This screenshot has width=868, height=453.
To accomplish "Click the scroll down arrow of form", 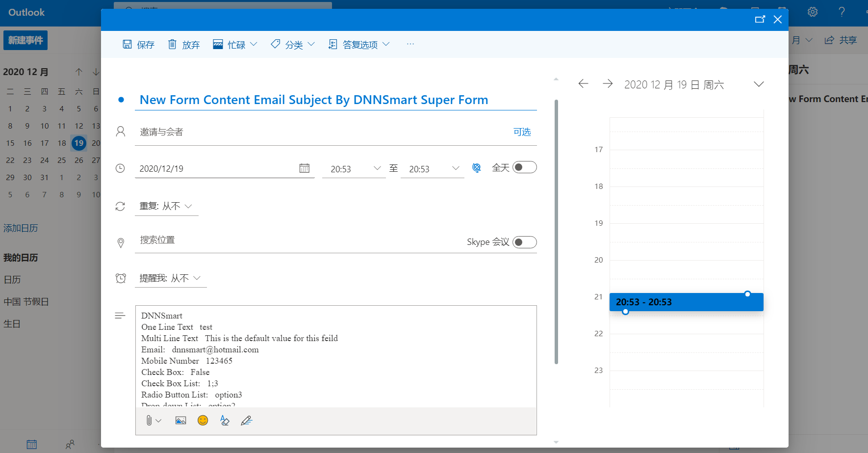I will 556,442.
